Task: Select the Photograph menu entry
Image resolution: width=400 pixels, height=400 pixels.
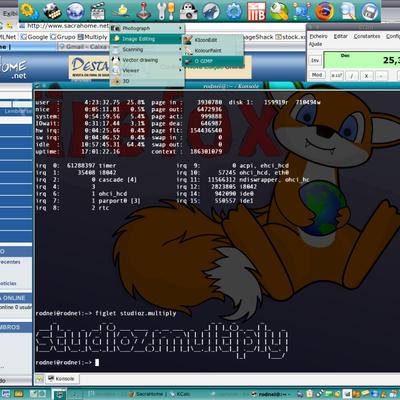Action: pos(147,28)
